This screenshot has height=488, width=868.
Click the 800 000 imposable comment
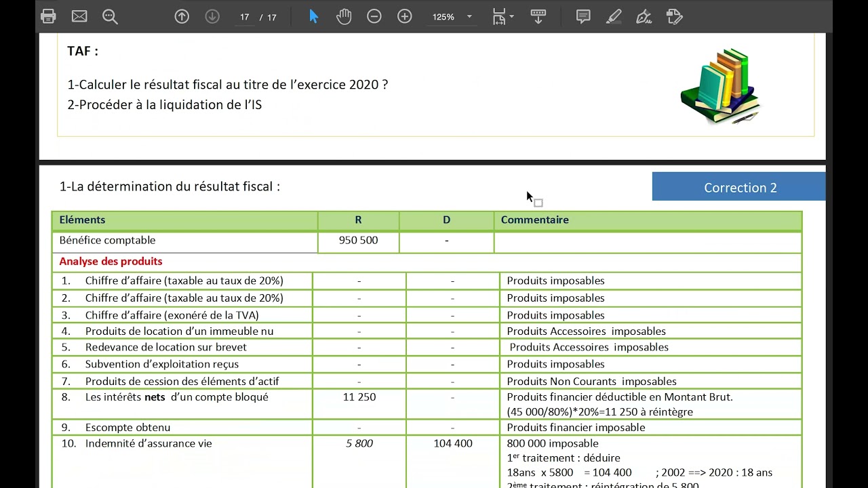click(x=553, y=443)
